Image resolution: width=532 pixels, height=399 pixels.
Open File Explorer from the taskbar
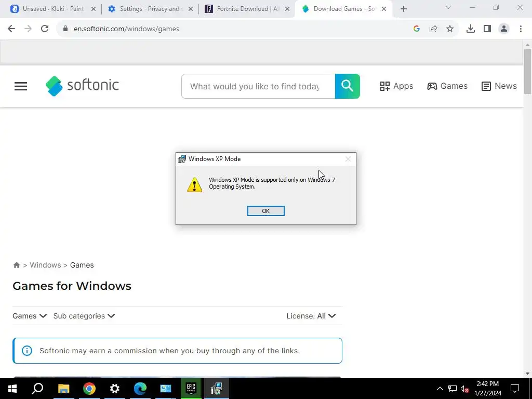(x=63, y=389)
